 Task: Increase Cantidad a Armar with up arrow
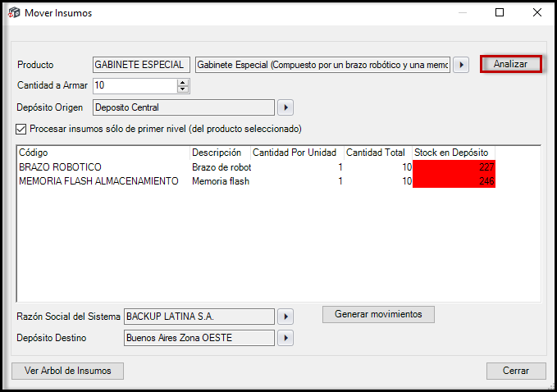[x=183, y=82]
